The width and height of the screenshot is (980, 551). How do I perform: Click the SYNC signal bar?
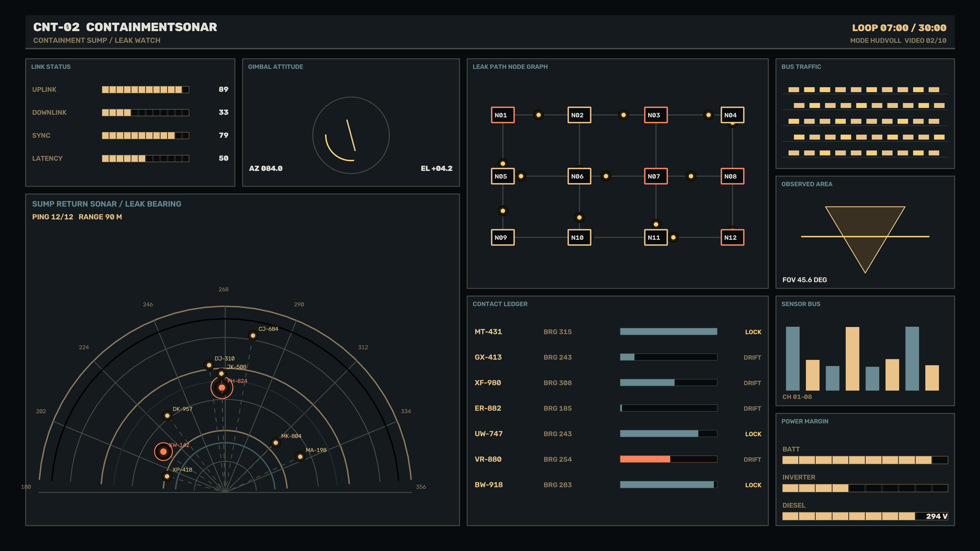click(145, 135)
